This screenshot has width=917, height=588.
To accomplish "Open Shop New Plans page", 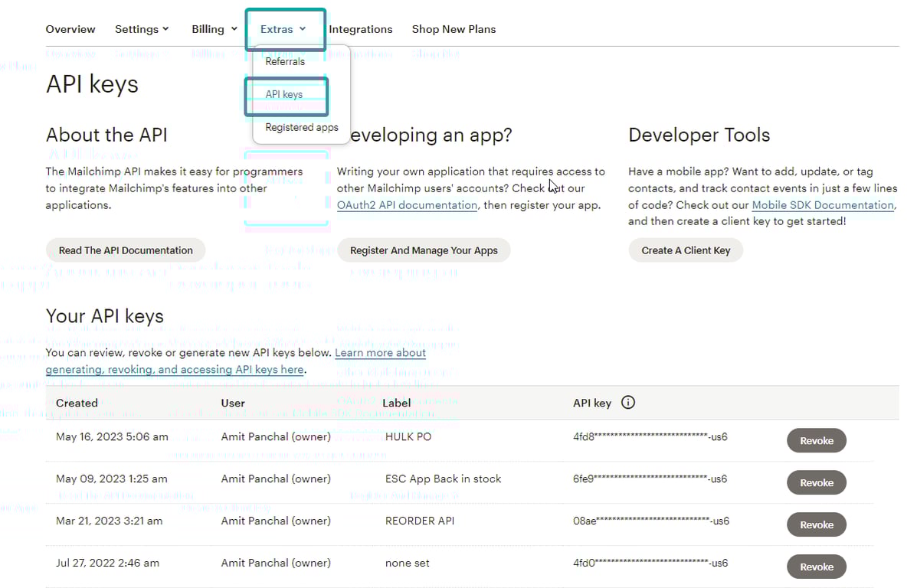I will tap(454, 29).
